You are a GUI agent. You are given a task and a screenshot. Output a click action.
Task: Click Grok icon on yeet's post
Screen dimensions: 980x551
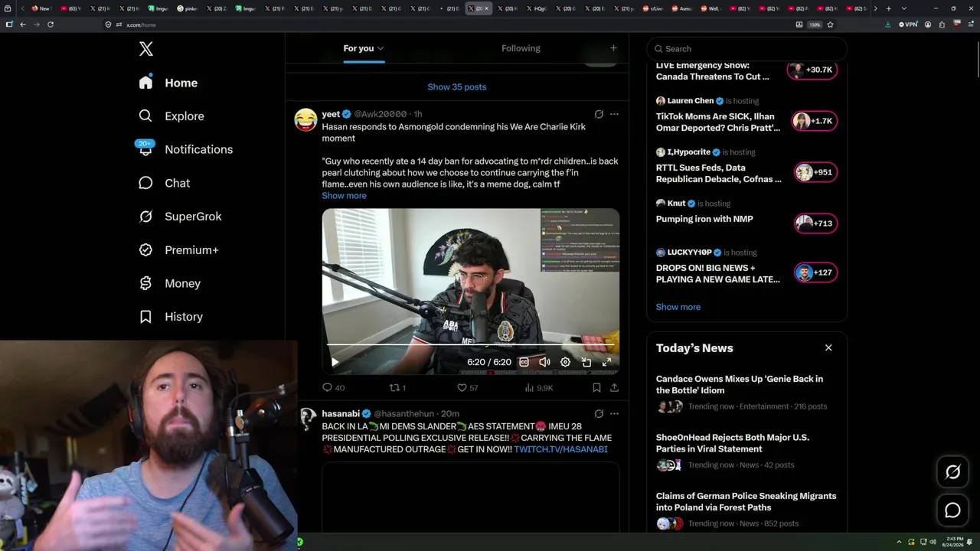(599, 114)
